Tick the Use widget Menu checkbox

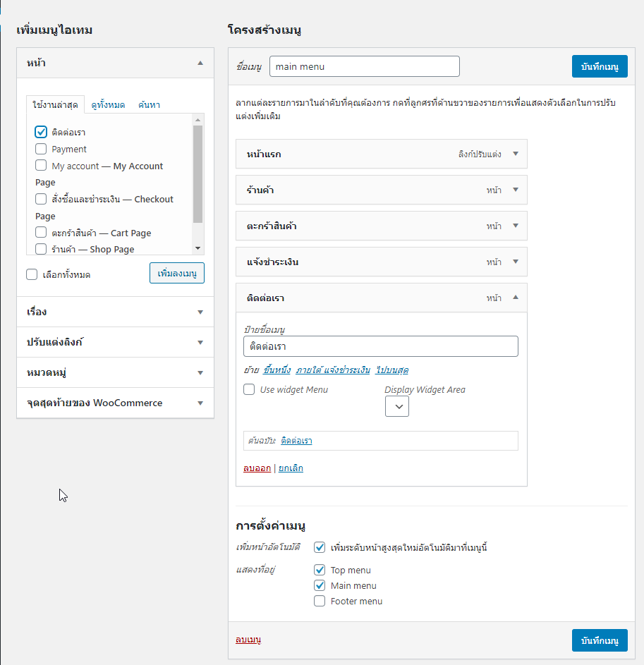[x=249, y=389]
